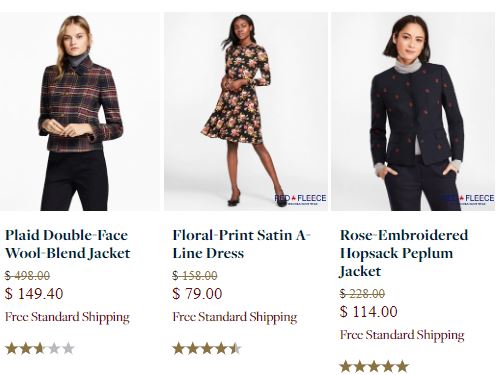498x375 pixels.
Task: Click Free Standard Shipping under the plaid jacket
Action: [67, 317]
